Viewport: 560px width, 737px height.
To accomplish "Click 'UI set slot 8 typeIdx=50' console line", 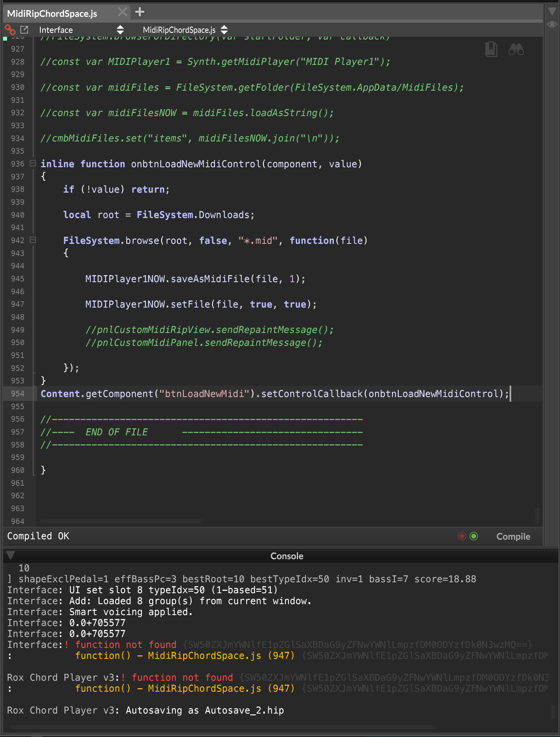I will [173, 590].
